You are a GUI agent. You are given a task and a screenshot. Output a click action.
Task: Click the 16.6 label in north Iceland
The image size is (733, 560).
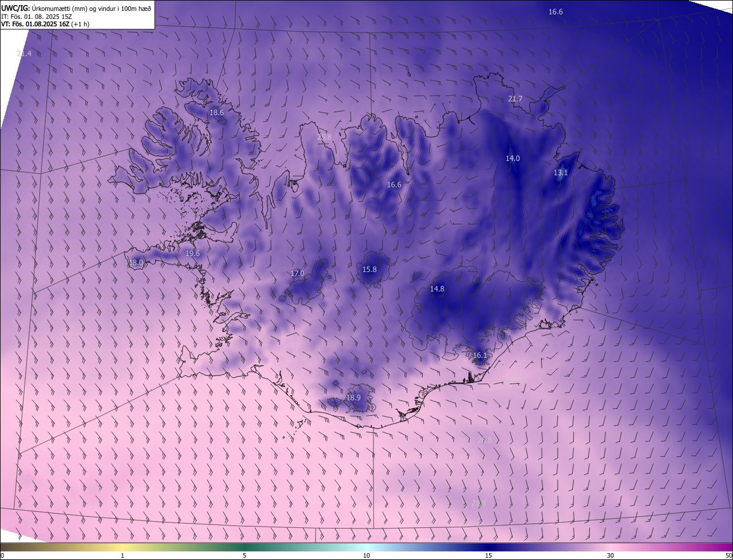394,185
